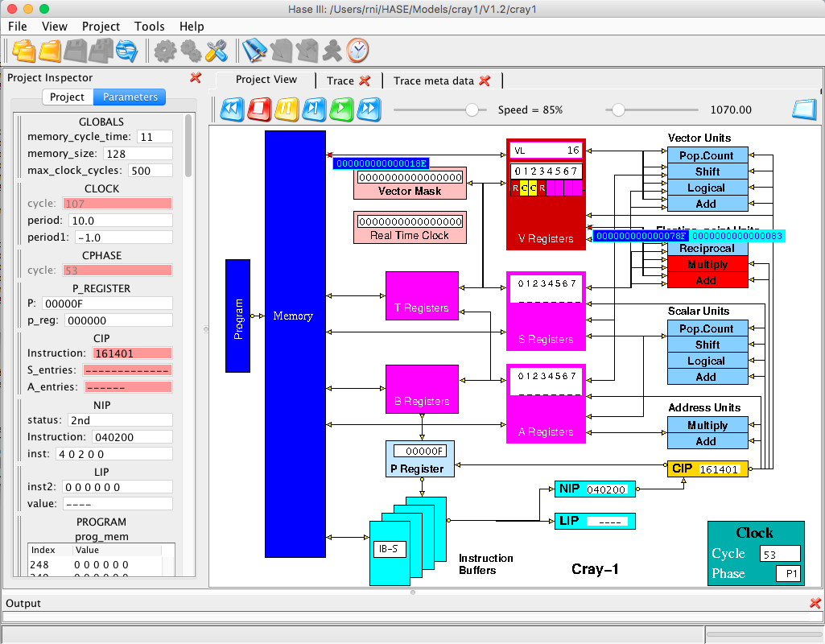Click the grey document with pencil icon
This screenshot has width=825, height=644.
click(x=281, y=51)
